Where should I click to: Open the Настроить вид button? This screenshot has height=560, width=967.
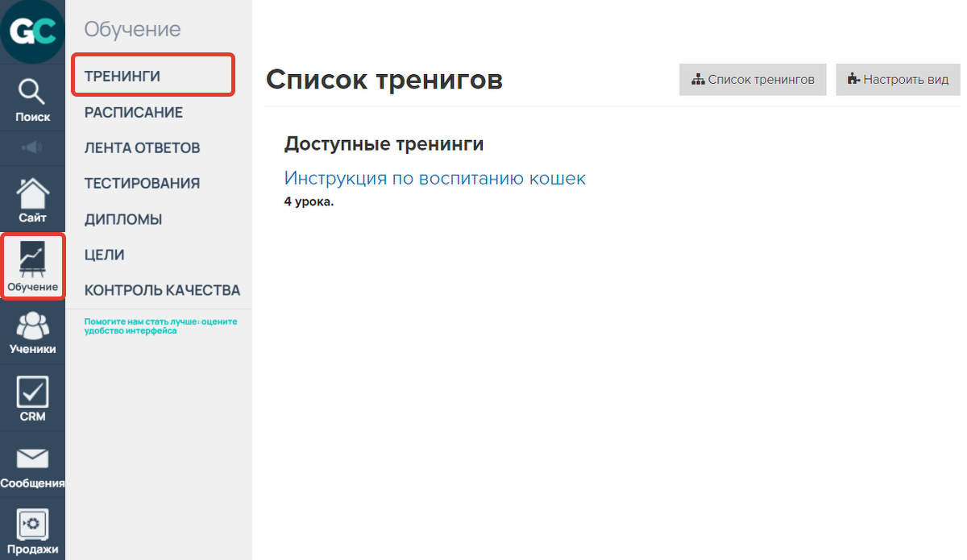tap(897, 79)
